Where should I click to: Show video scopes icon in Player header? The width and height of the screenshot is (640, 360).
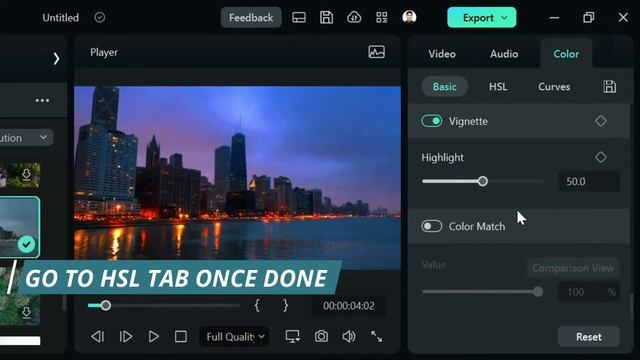coord(376,52)
